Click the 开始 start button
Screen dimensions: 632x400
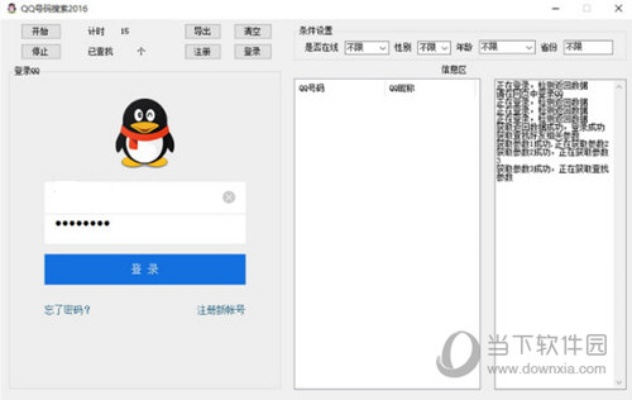coord(41,31)
